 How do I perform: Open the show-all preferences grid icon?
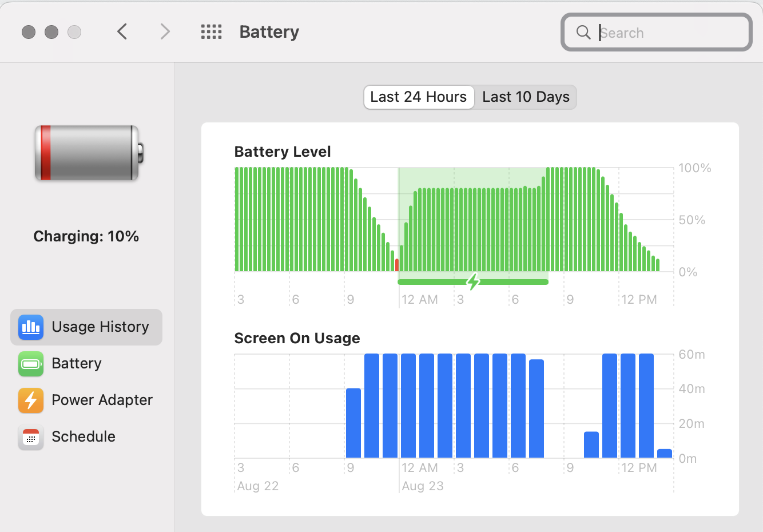pos(211,32)
